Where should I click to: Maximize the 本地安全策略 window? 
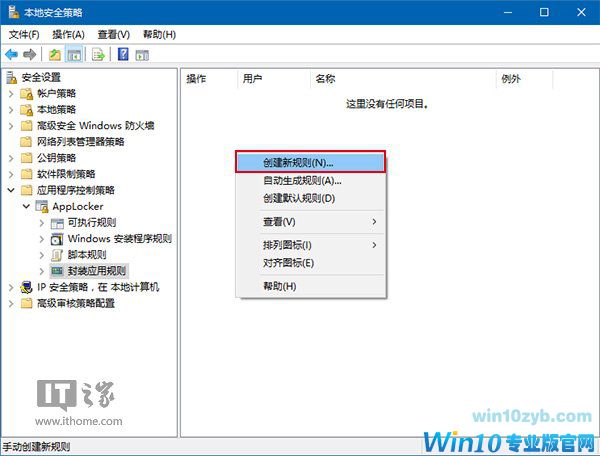(544, 12)
